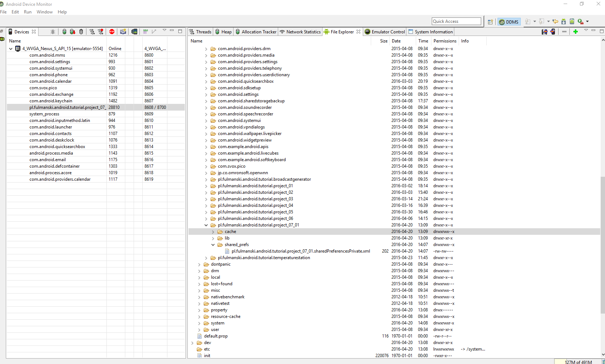This screenshot has width=605, height=364.
Task: Click the File Explorer vertical scrollbar thumb
Action: pyautogui.click(x=603, y=245)
